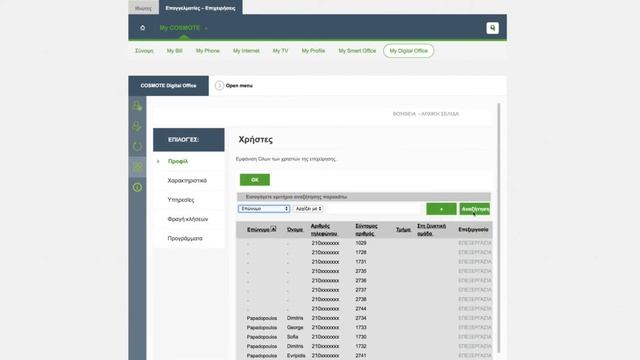Click the ΒΟΗΘΕΙΑ help link
Viewport: 640px width, 360px height.
pos(404,114)
